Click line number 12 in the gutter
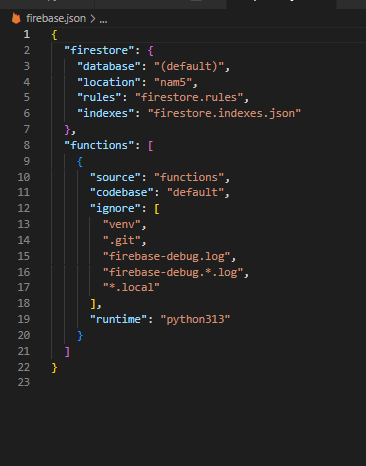The height and width of the screenshot is (466, 366). [24, 208]
